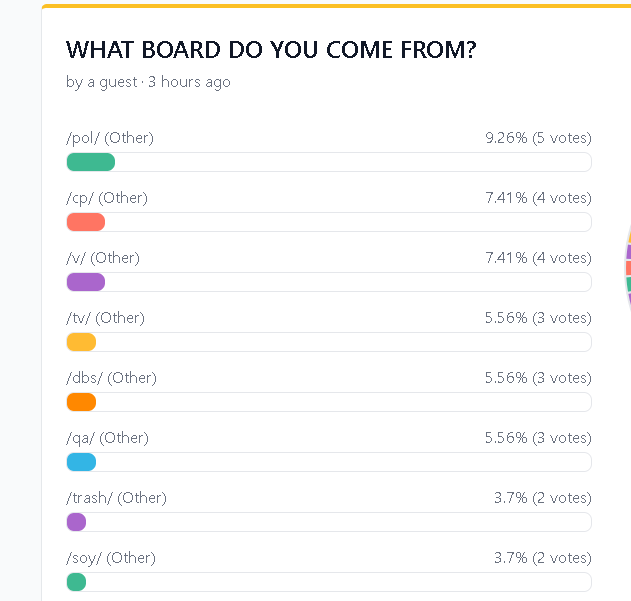Click the yellow /tv/ progress bar
The width and height of the screenshot is (631, 601).
tap(81, 342)
